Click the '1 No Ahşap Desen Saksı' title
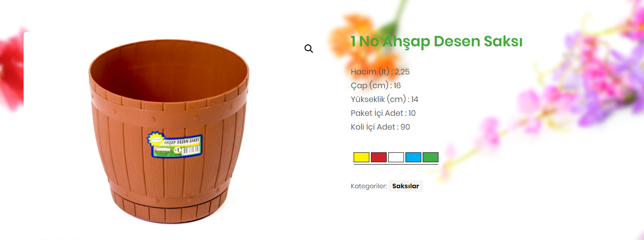The image size is (644, 240). (x=436, y=41)
